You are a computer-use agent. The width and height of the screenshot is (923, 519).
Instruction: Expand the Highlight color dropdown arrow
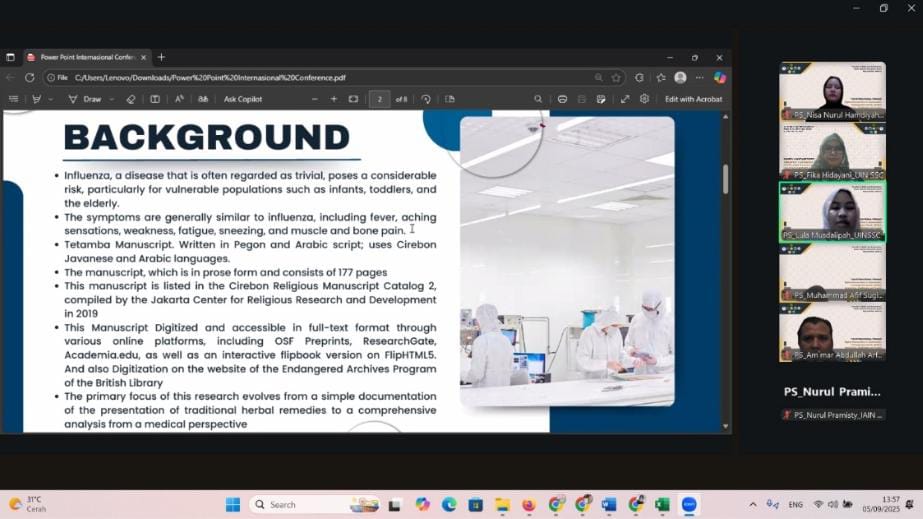51,99
